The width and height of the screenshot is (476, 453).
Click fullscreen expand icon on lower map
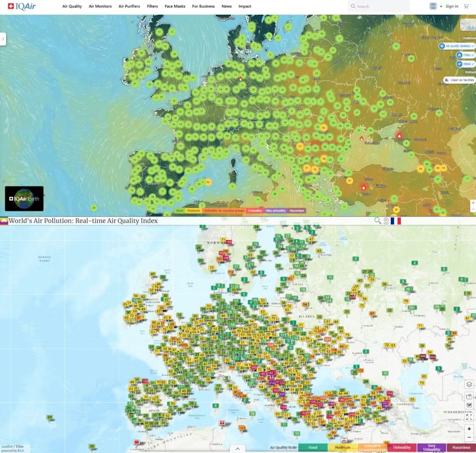tap(469, 417)
